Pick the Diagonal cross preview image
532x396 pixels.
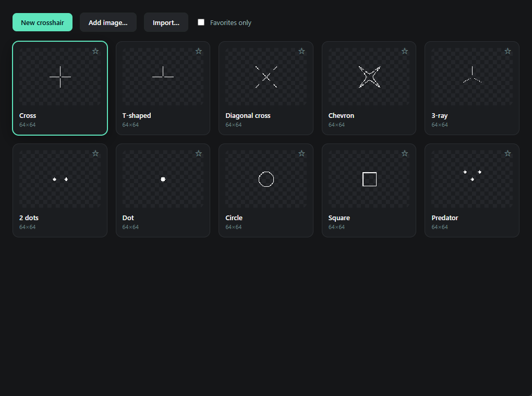pos(266,77)
